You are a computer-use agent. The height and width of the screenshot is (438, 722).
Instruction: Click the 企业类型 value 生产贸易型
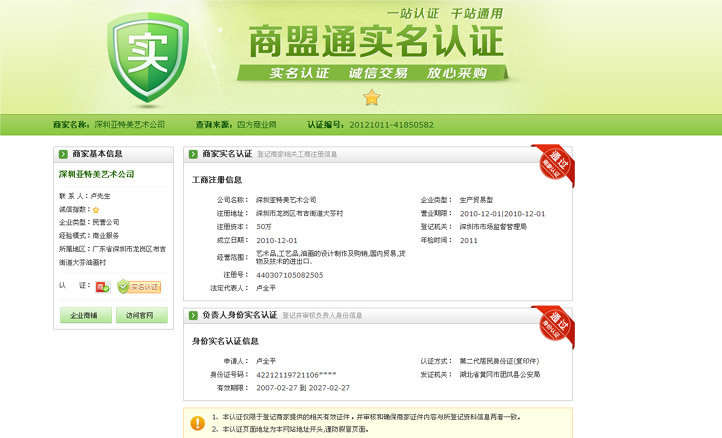[x=476, y=200]
